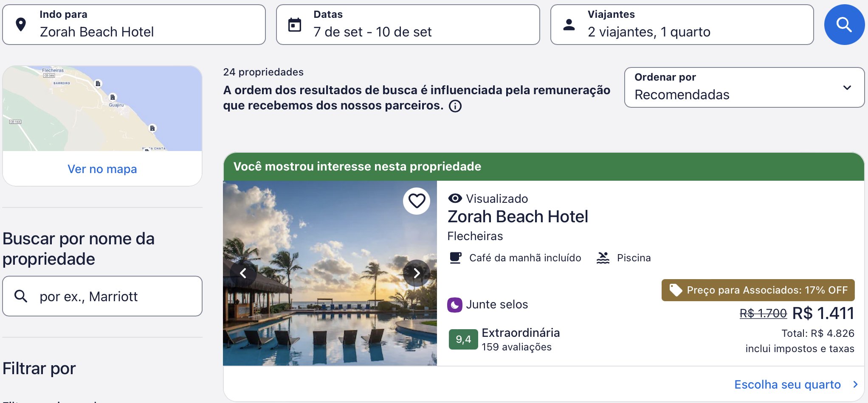Click the price tag icon on member discount badge
The image size is (868, 403).
point(676,290)
